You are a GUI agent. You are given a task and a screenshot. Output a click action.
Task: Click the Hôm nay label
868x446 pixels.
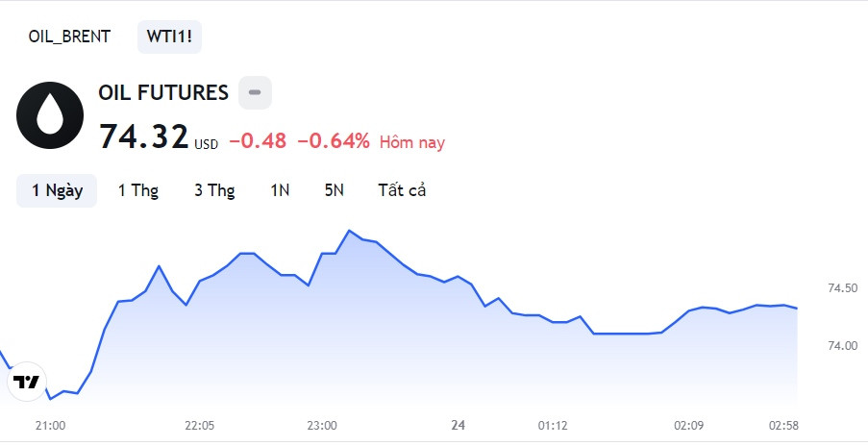coord(412,142)
